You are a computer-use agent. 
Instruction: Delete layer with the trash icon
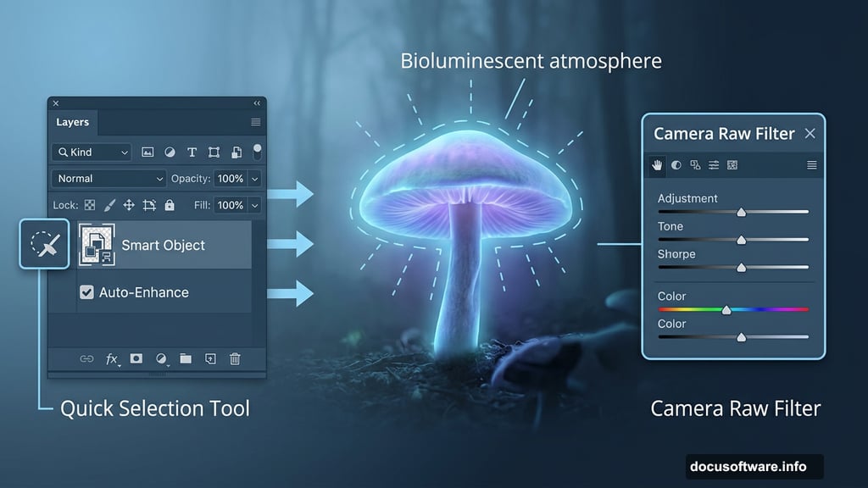pos(235,359)
